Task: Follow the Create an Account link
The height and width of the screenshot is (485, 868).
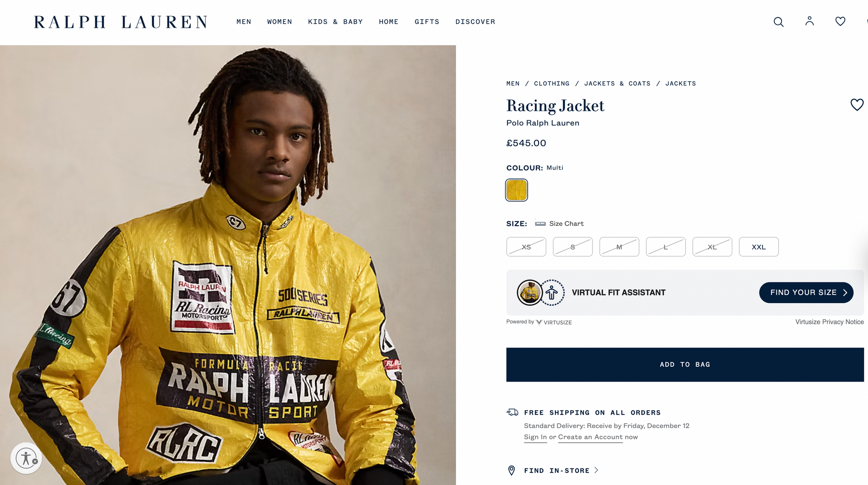Action: pyautogui.click(x=590, y=437)
